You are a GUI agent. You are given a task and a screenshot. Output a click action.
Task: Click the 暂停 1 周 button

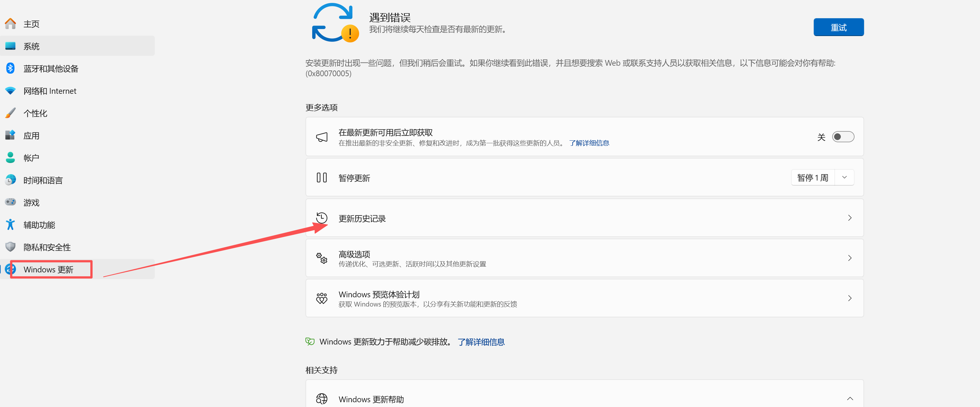click(x=813, y=177)
